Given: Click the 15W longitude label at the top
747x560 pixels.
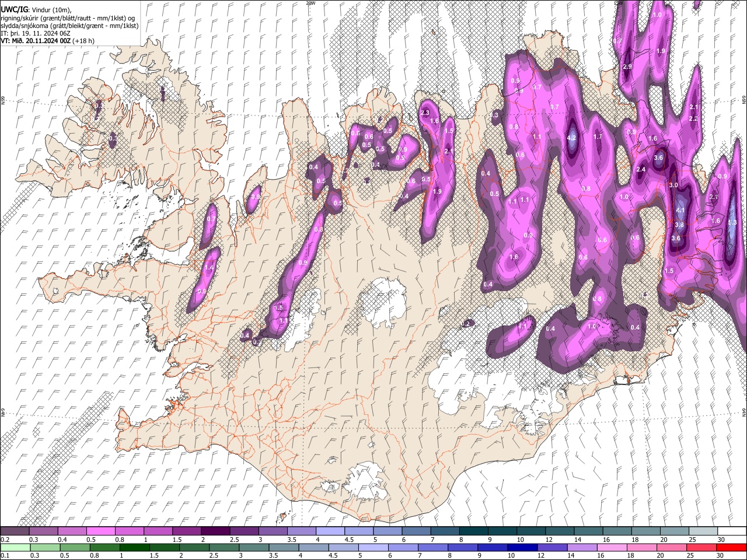Looking at the screenshot, I should coord(619,3).
